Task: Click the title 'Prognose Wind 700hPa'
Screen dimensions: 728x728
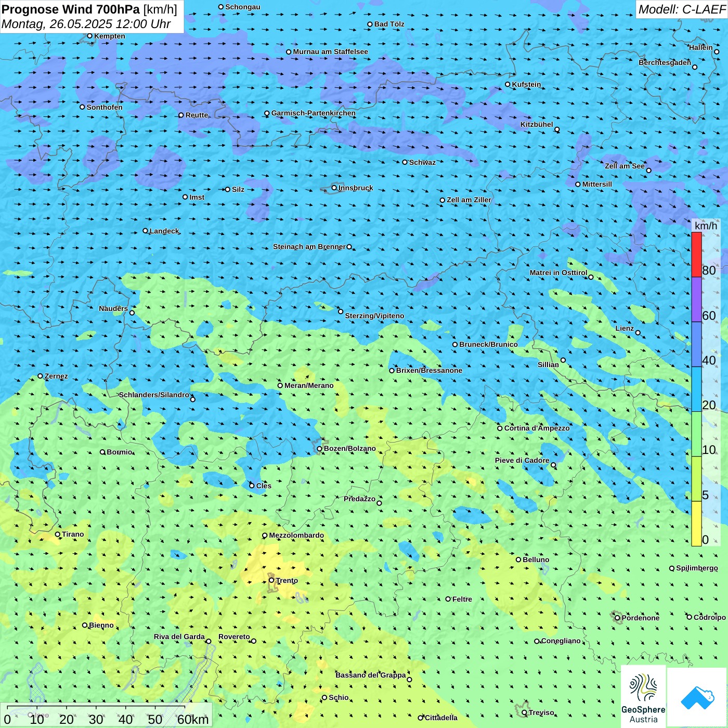Action: [71, 9]
